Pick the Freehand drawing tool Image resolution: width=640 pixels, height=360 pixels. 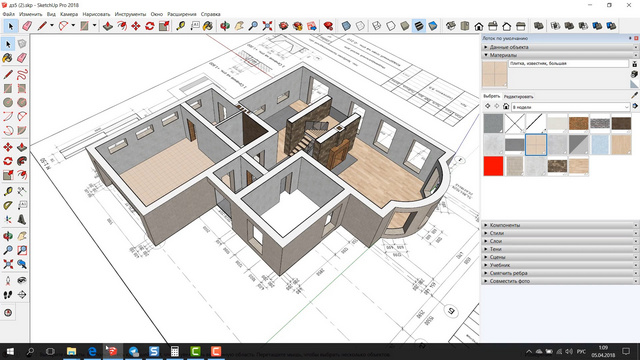22,74
